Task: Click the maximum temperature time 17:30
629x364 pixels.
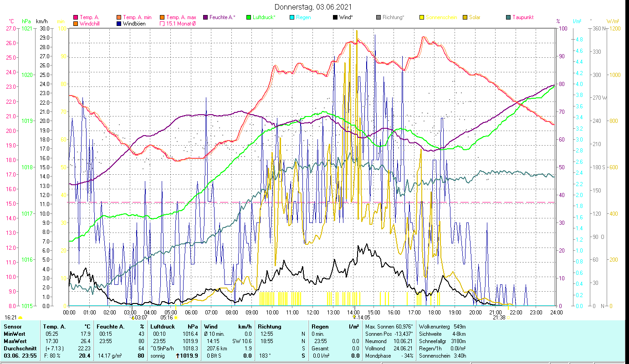Action: click(x=51, y=341)
